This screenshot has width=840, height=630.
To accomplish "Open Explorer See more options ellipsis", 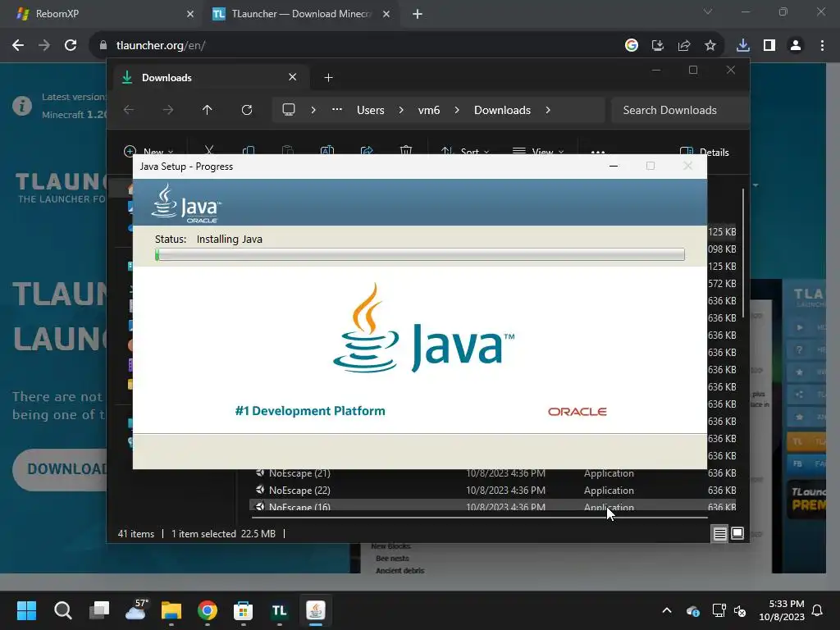I will coord(598,151).
